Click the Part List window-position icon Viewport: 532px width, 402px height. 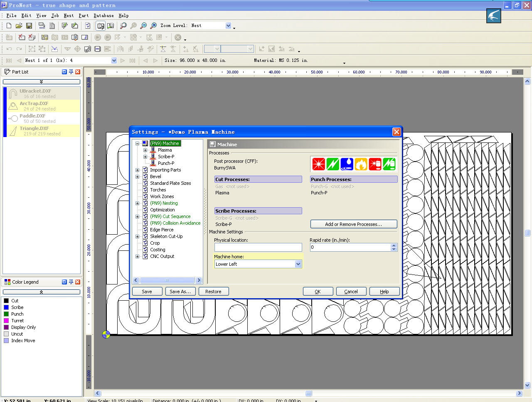point(64,72)
